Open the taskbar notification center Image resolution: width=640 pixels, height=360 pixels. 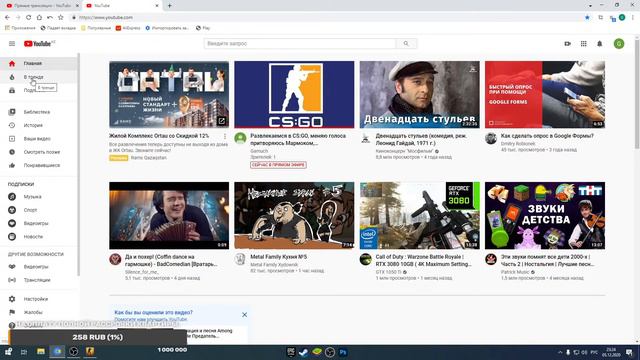coord(629,352)
